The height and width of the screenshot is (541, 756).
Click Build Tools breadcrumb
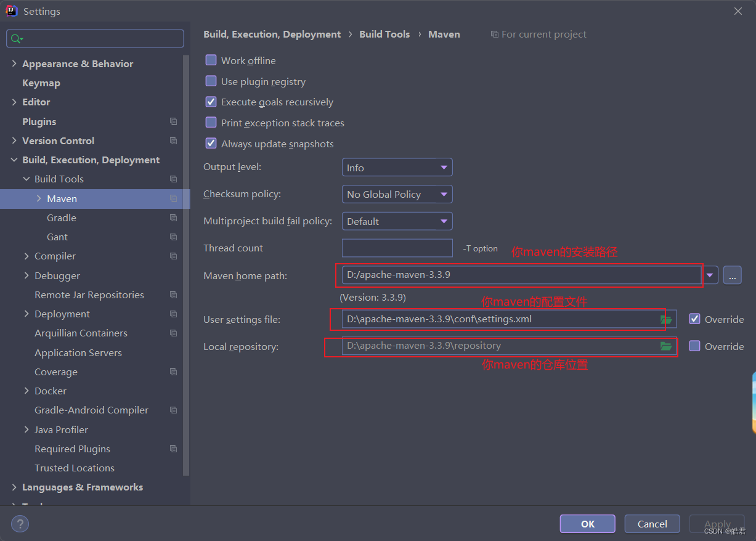(384, 35)
